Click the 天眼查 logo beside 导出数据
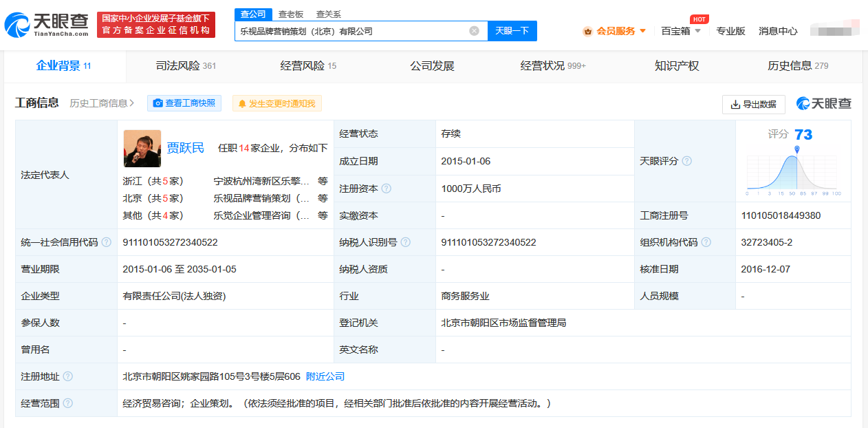The image size is (868, 428). tap(824, 103)
